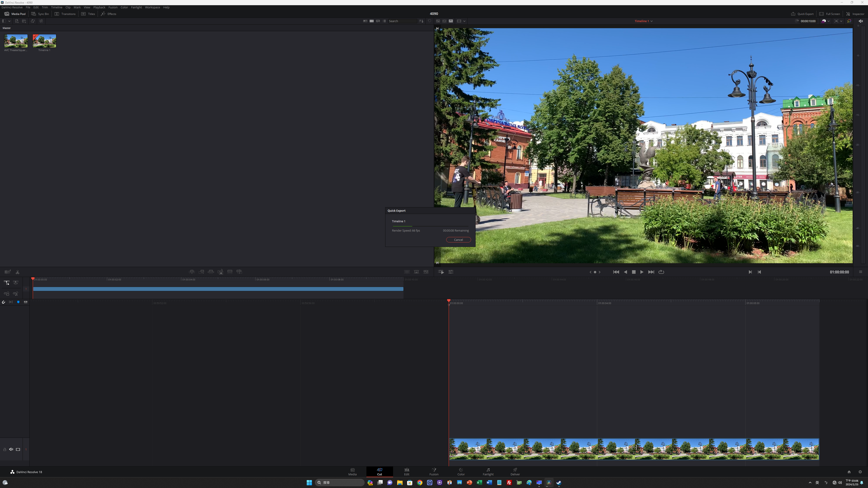Open timeline resolution dropdown arrow

841,21
